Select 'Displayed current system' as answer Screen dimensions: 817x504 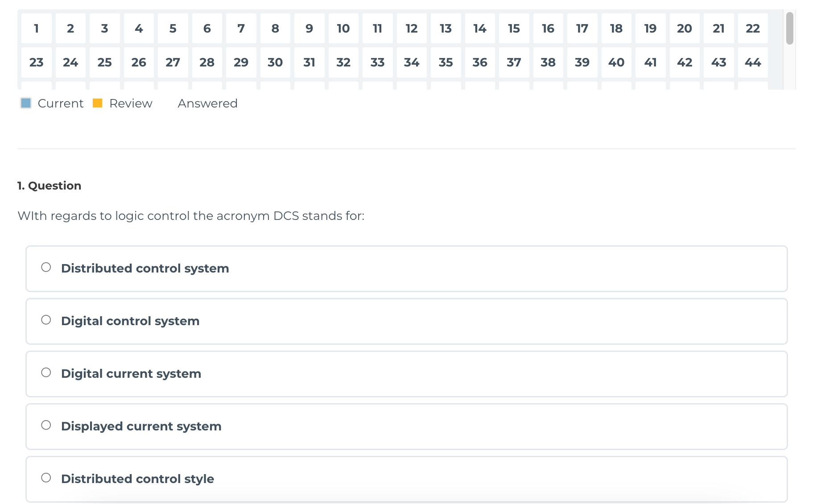[46, 426]
